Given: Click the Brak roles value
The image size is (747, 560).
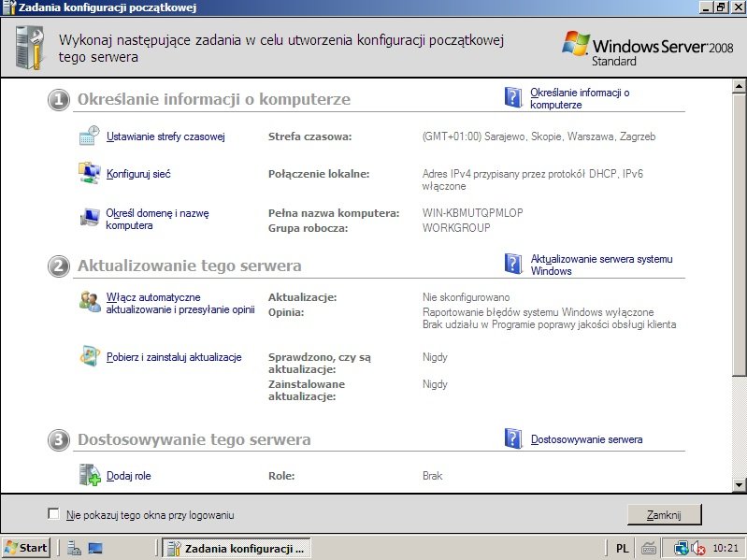Looking at the screenshot, I should coord(432,476).
